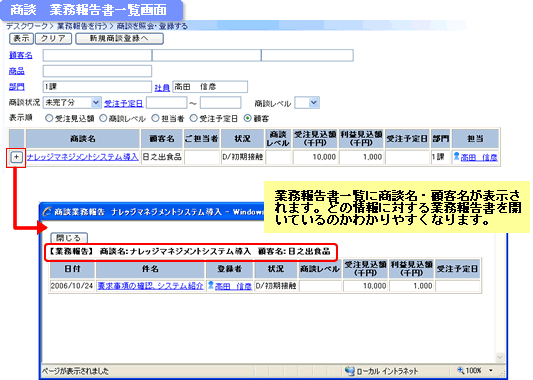This screenshot has width=533, height=380.
Task: Open the 受注予定日 link
Action: [123, 103]
